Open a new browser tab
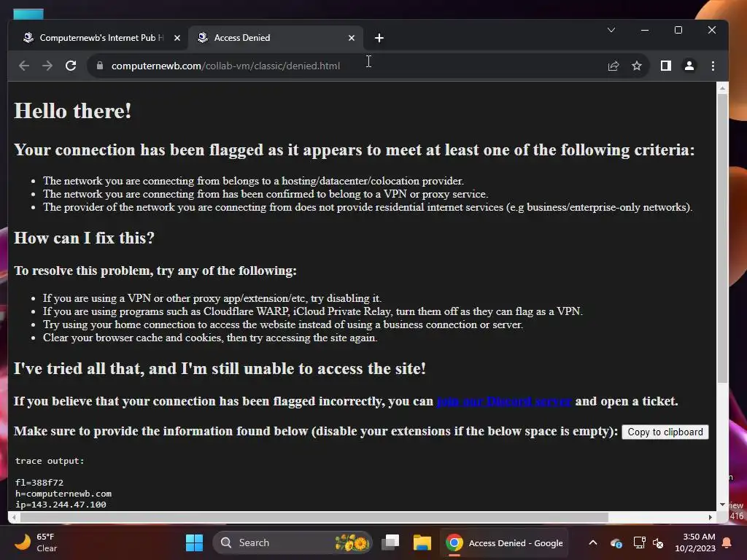Viewport: 747px width, 560px height. (x=379, y=38)
